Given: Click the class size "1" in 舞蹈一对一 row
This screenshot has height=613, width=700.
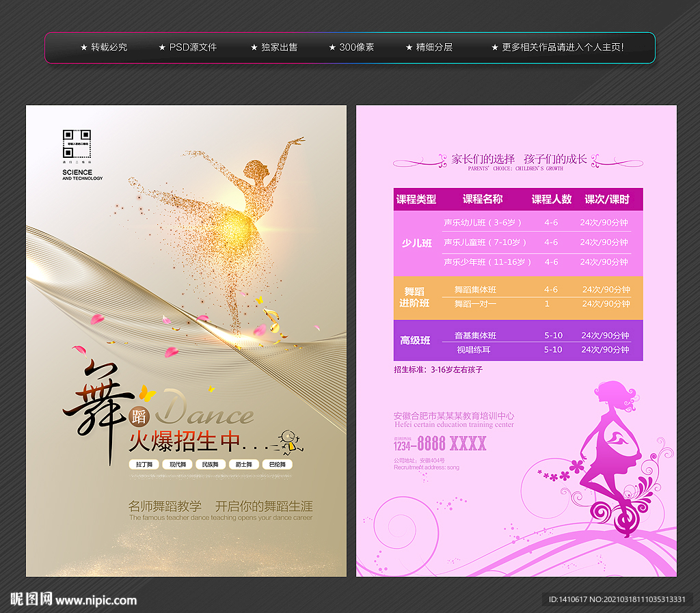Looking at the screenshot, I should (547, 304).
